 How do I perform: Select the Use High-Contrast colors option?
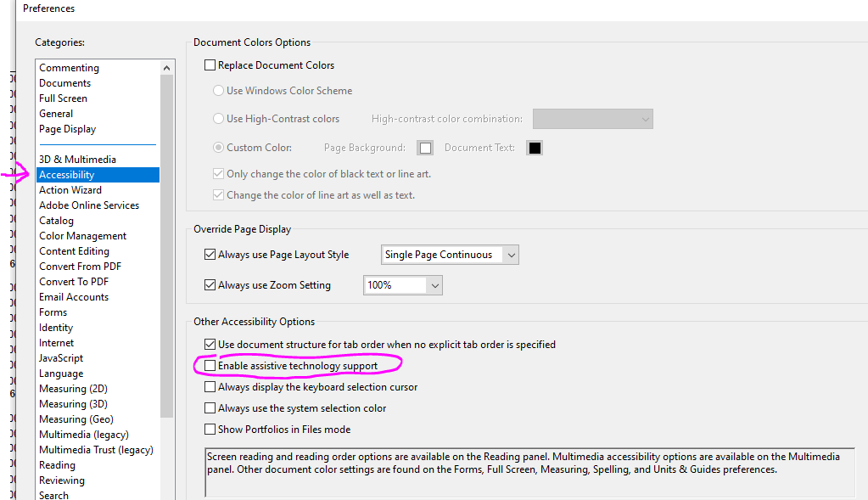219,119
